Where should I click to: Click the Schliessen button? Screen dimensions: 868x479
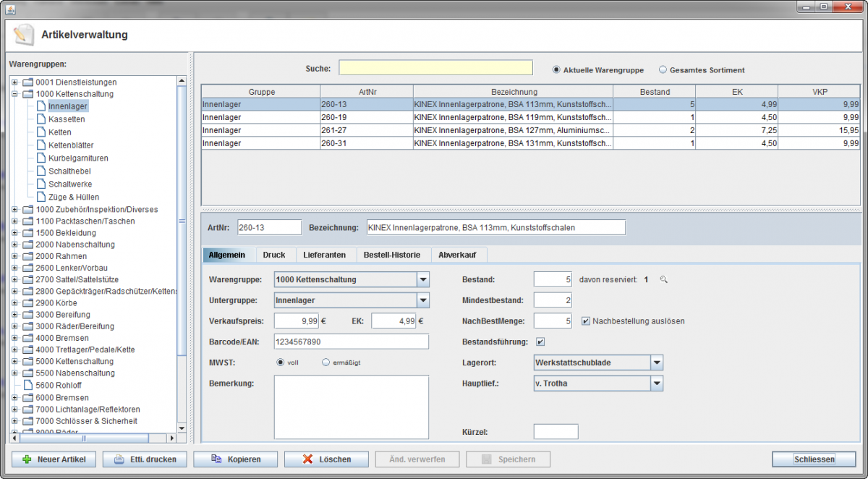(x=814, y=459)
